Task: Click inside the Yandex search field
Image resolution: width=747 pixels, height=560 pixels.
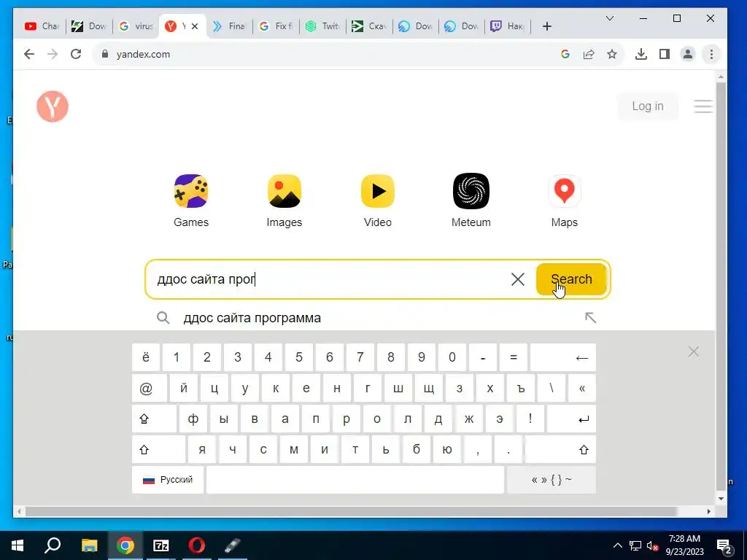Action: [x=329, y=279]
